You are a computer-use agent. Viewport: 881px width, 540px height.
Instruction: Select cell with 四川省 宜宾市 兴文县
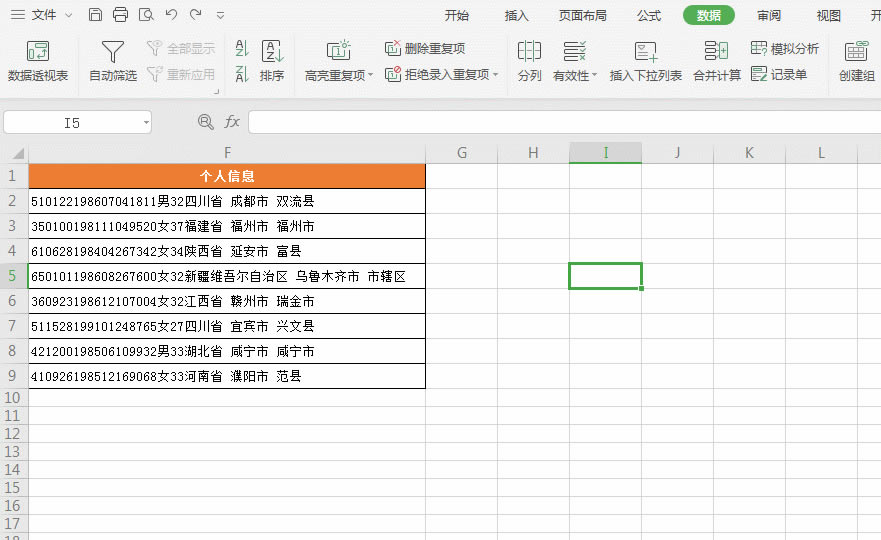[227, 326]
